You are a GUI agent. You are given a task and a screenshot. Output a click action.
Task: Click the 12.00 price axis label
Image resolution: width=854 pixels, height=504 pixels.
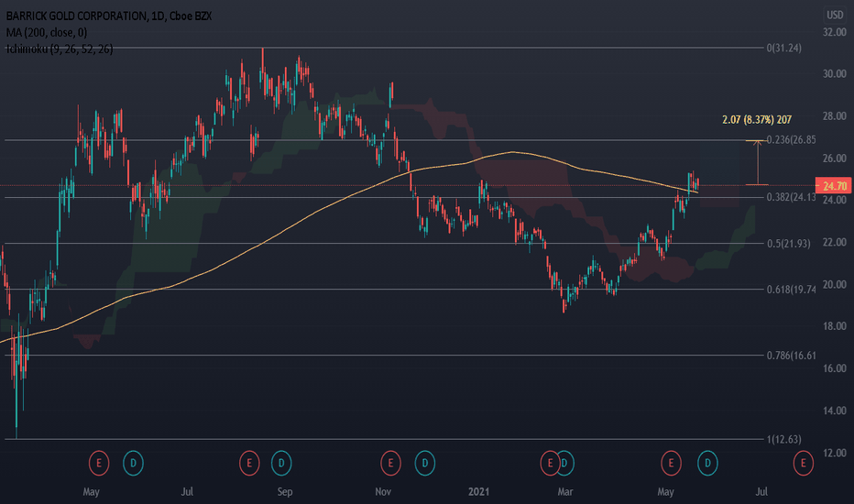pos(835,453)
